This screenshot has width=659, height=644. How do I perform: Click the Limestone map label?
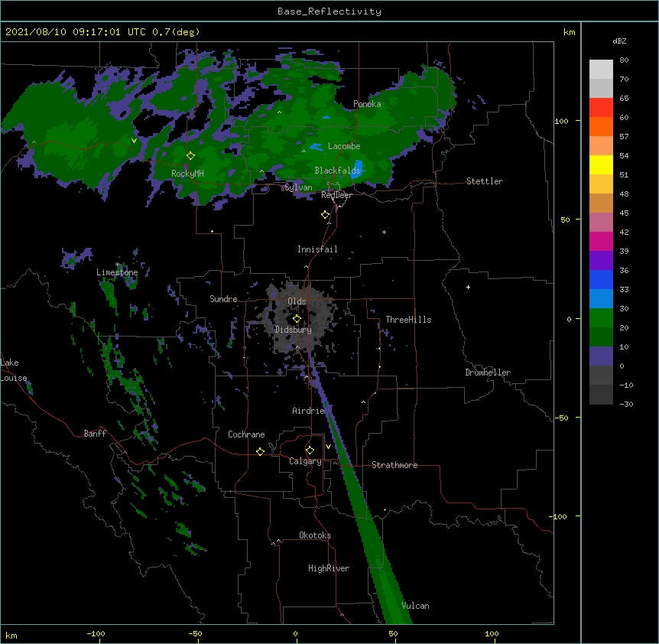coord(117,272)
